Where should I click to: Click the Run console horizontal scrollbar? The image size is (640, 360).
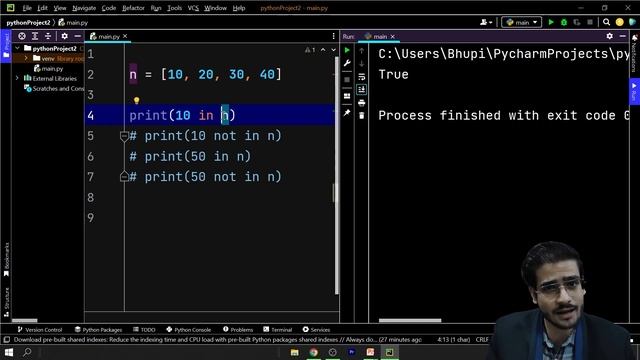(410, 320)
